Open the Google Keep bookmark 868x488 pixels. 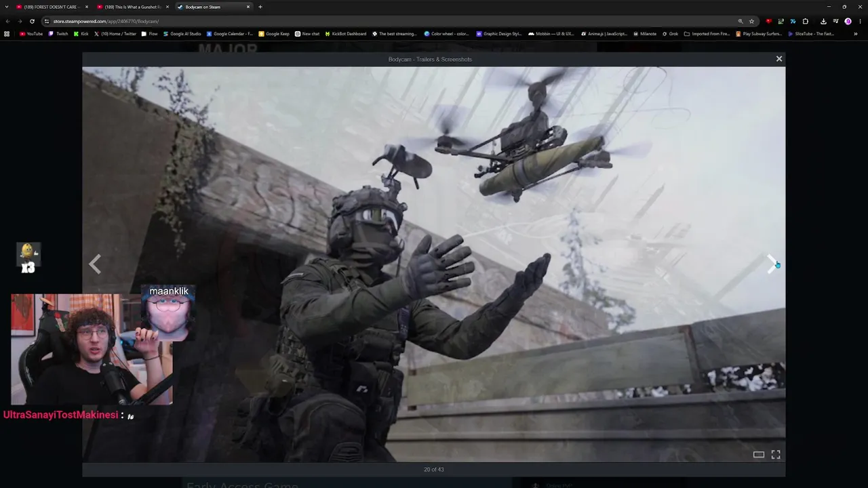[274, 34]
